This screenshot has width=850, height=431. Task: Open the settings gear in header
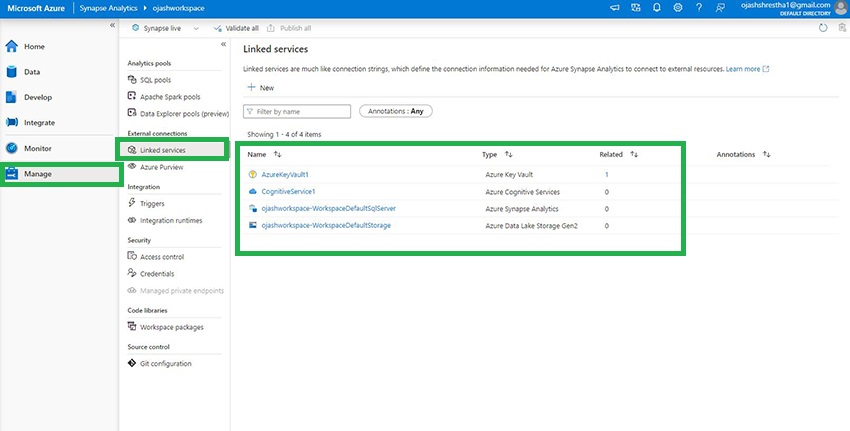coord(678,8)
